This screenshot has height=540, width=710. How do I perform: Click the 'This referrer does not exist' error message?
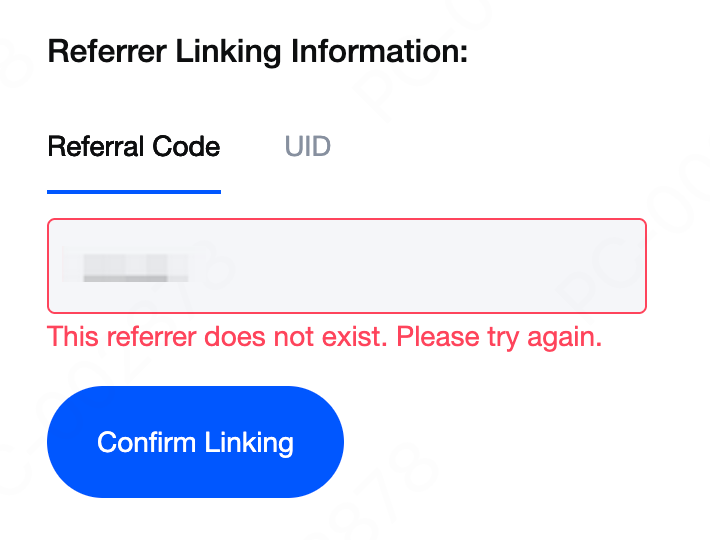[325, 336]
